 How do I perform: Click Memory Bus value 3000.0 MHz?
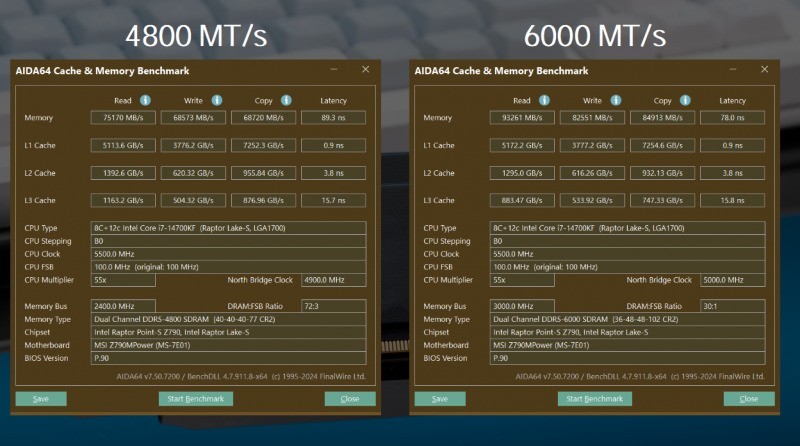522,306
